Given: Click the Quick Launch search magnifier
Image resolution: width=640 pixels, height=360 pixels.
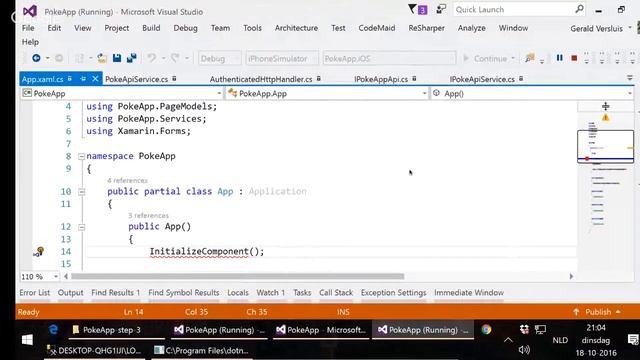Looking at the screenshot, I should tap(579, 9).
